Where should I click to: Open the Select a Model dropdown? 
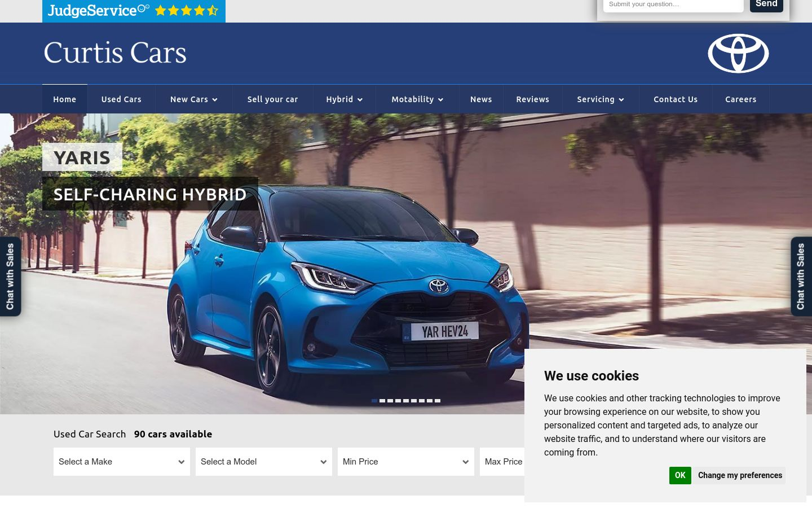point(264,462)
